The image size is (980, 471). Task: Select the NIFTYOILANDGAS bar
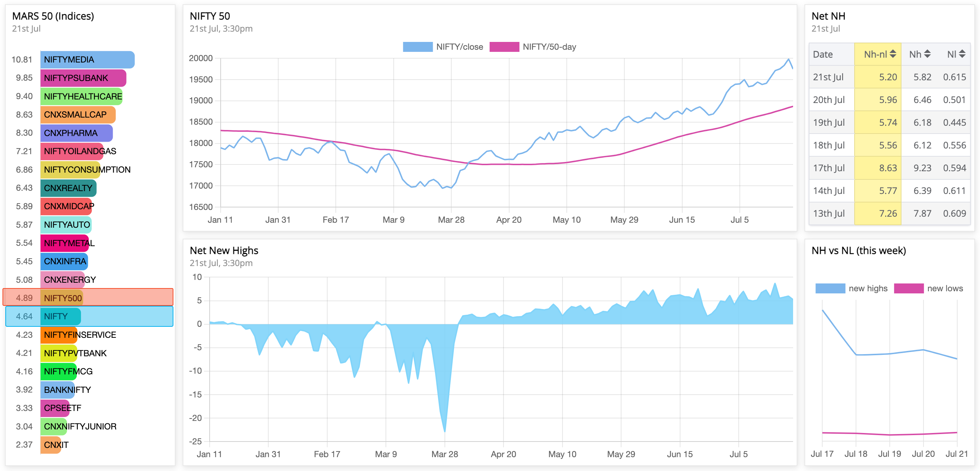point(72,151)
